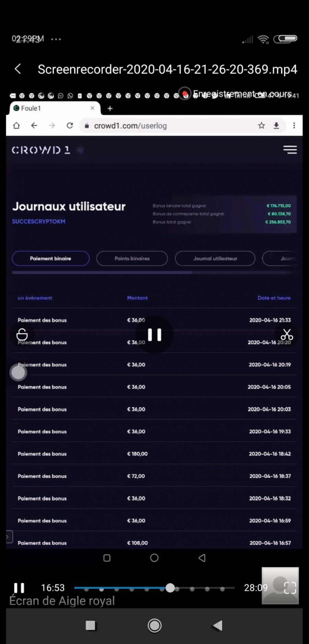Tap the system recent apps square button

click(x=90, y=625)
